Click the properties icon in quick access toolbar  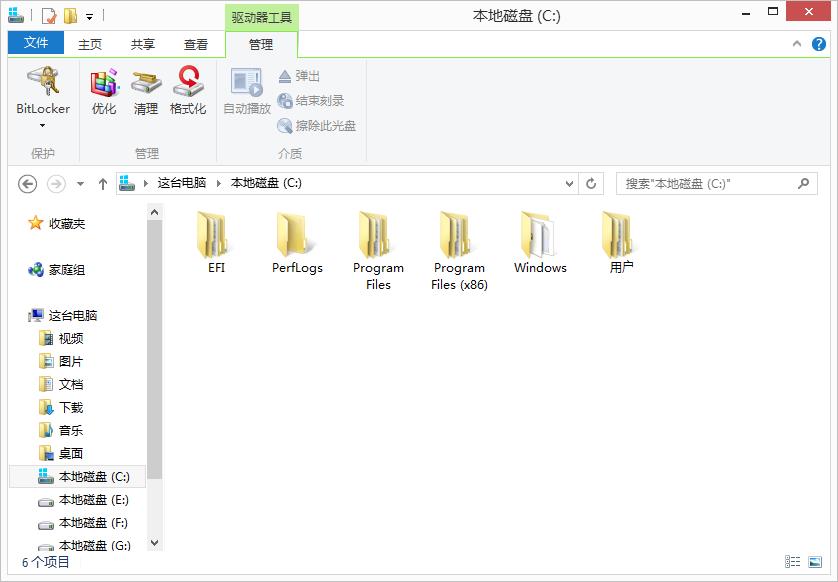pos(49,16)
